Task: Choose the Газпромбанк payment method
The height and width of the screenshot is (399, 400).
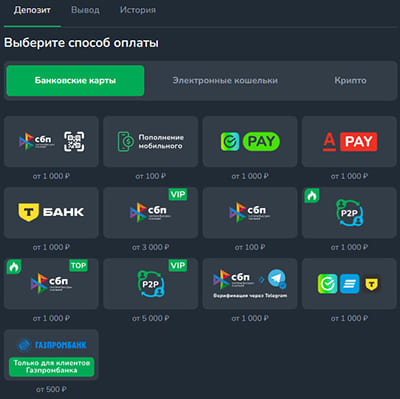Action: coord(51,355)
